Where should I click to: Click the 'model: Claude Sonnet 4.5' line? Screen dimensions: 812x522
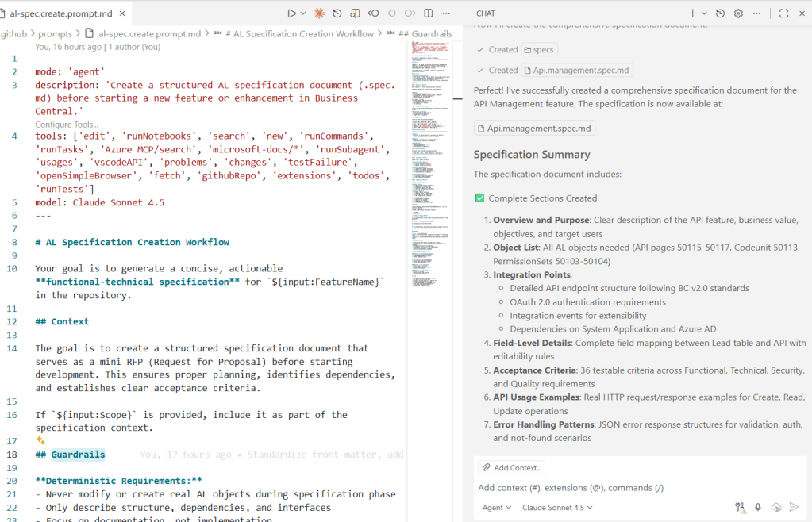(x=99, y=202)
